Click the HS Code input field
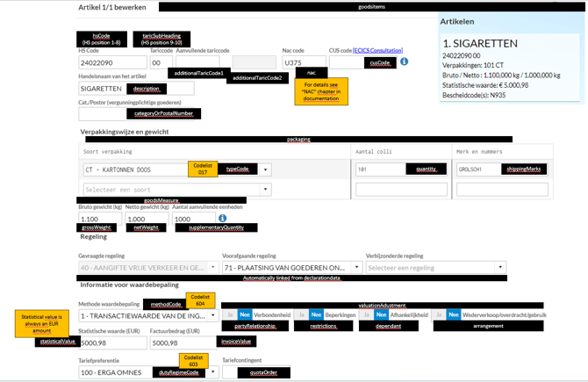The image size is (588, 382). tap(112, 62)
